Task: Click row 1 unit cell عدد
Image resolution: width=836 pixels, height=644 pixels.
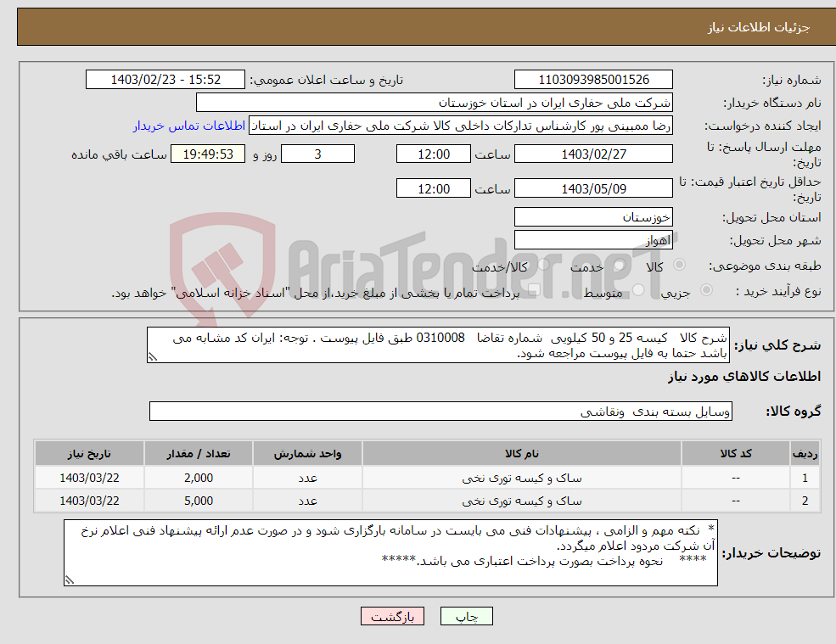Action: [x=307, y=479]
